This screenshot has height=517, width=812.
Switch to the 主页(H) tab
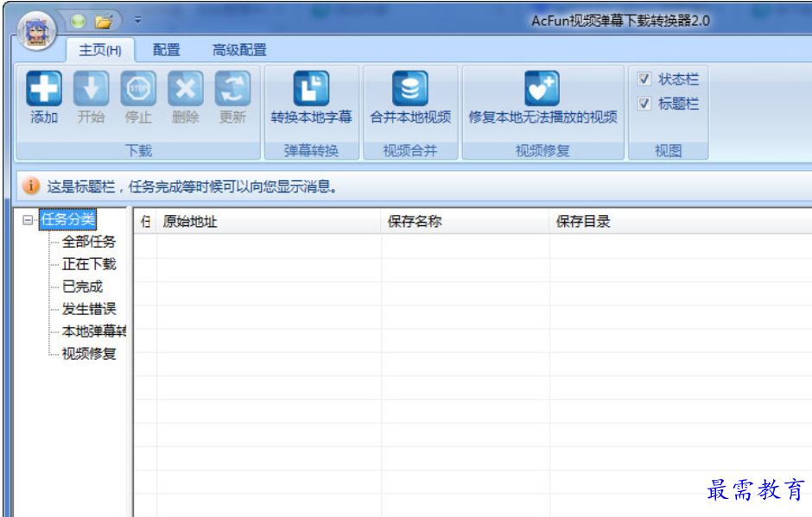coord(100,50)
